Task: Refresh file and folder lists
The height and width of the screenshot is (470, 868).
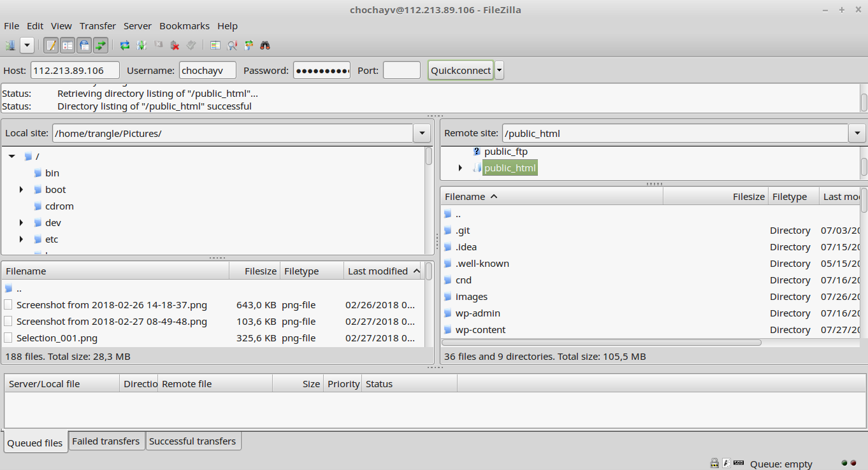Action: coord(125,45)
